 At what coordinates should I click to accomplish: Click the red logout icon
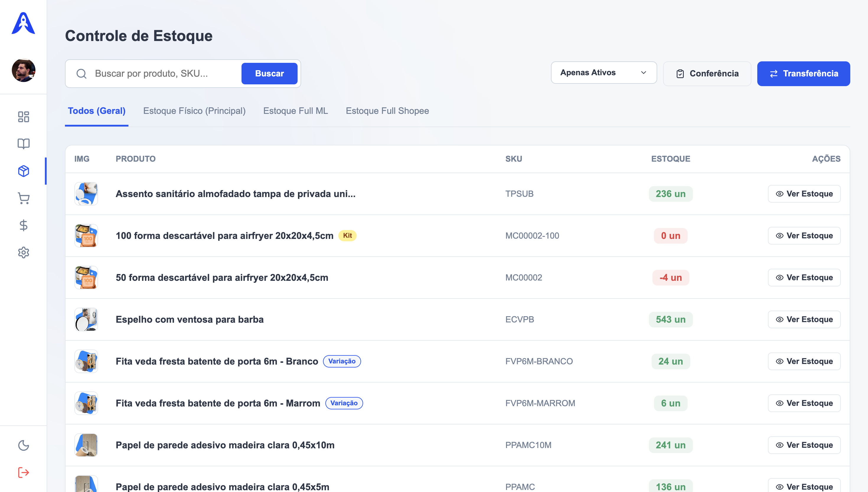pos(23,473)
